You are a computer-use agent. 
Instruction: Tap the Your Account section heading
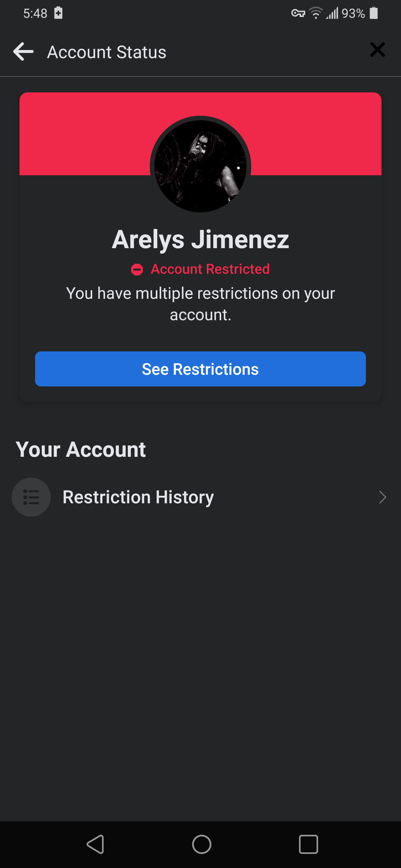pos(80,449)
